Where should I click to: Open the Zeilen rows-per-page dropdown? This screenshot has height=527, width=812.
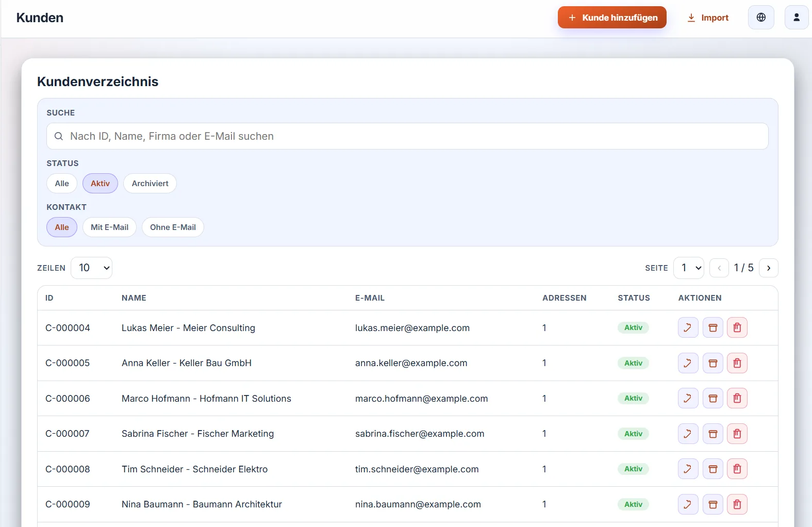(x=91, y=268)
